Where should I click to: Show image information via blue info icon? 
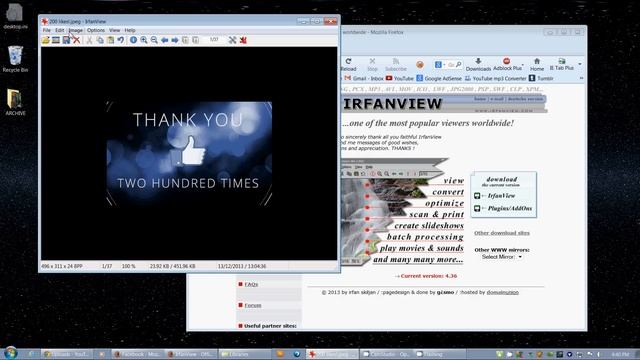133,40
